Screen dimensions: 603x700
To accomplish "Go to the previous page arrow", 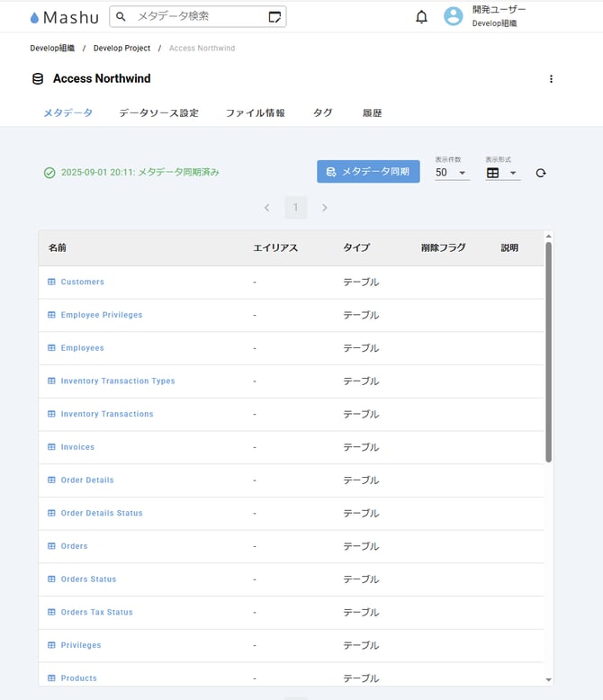I will tap(266, 208).
